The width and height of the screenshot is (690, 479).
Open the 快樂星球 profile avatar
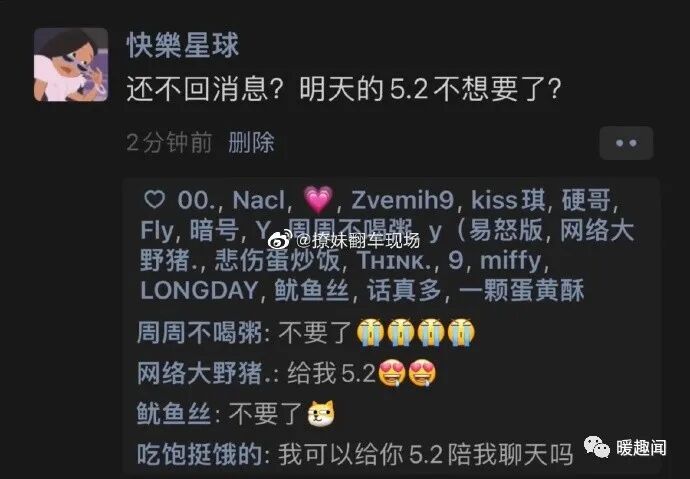[71, 65]
